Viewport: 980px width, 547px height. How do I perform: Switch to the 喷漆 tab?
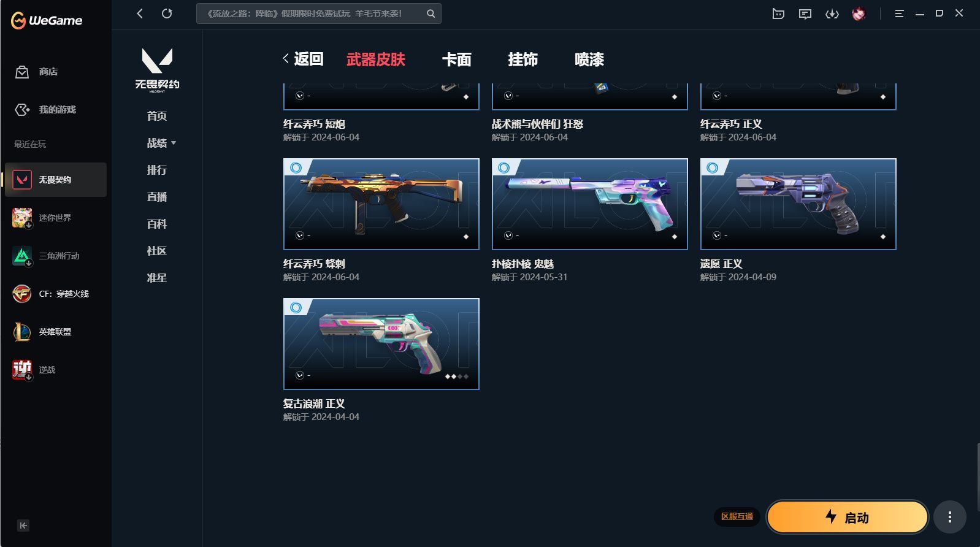click(x=589, y=59)
